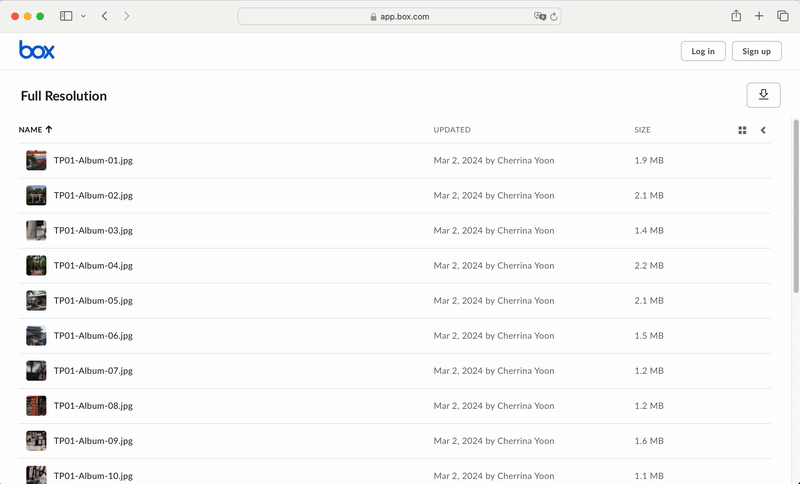
Task: Click the translate icon in the address bar
Action: pyautogui.click(x=540, y=16)
